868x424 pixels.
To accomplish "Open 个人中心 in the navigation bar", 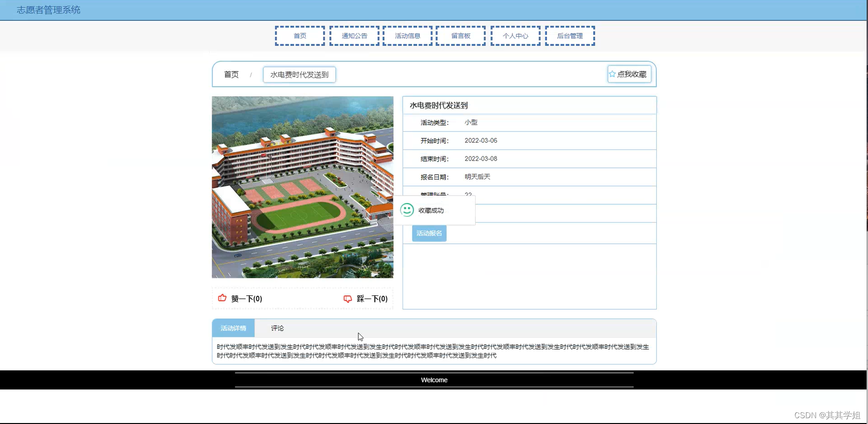I will pos(515,36).
